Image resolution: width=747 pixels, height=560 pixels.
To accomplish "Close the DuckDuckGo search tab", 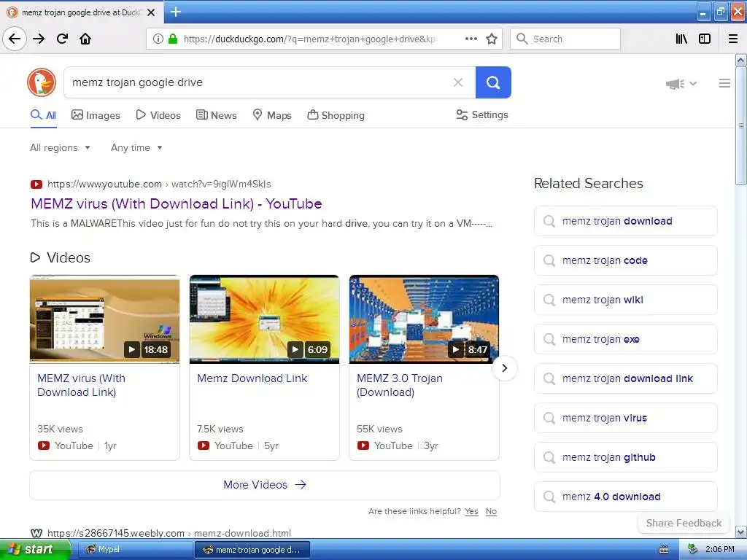I will [151, 12].
